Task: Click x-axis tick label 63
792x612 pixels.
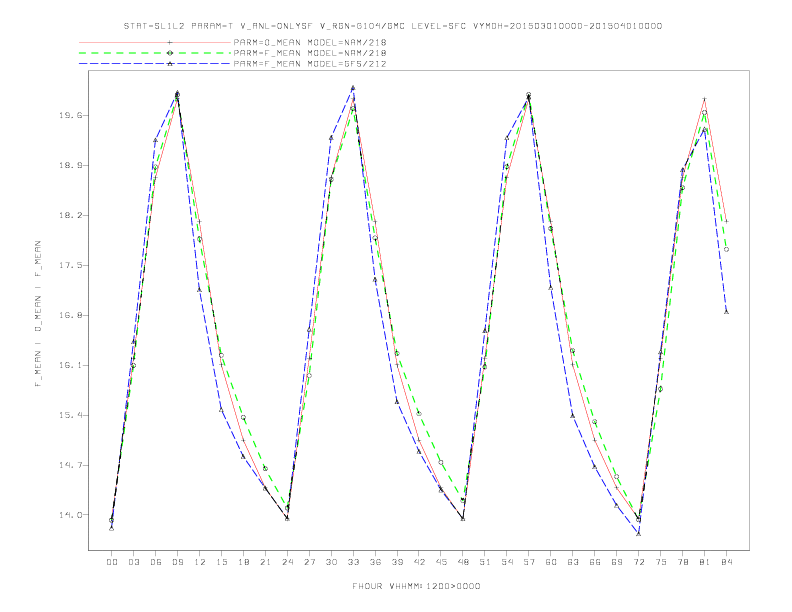Action: click(x=573, y=562)
